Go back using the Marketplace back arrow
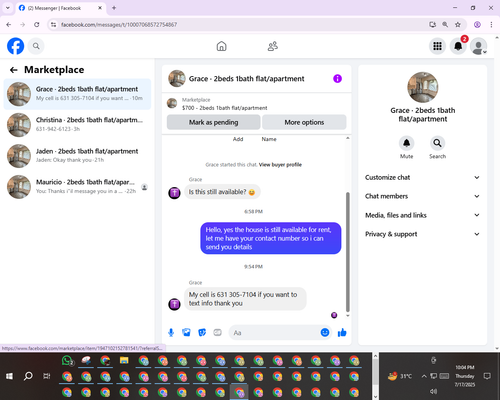Viewport: 500px width, 400px height. (14, 70)
